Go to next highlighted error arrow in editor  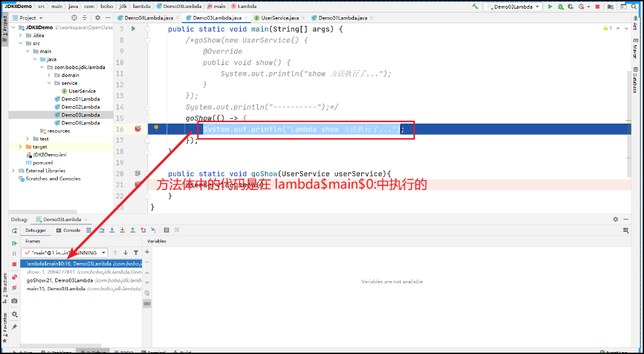pyautogui.click(x=626, y=29)
